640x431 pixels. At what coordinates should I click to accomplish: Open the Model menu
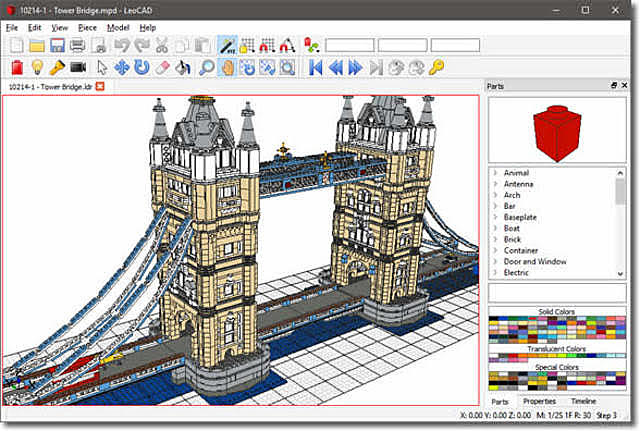[x=118, y=28]
